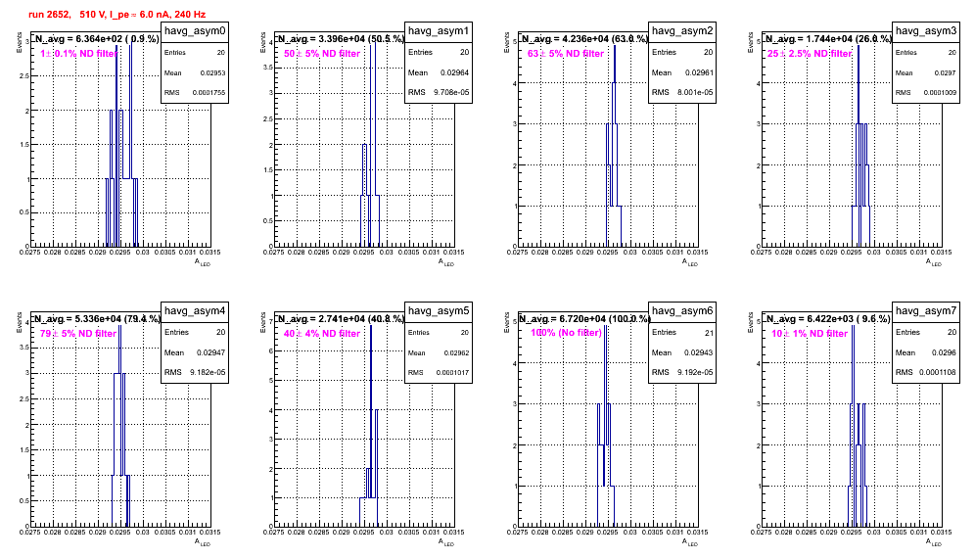This screenshot has width=975, height=560.
Task: Click the N_avg = 3.396e+04 label
Action: [x=341, y=39]
